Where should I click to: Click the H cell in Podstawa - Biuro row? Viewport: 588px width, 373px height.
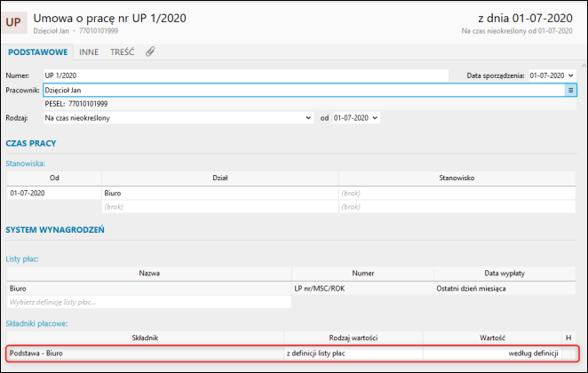[568, 353]
